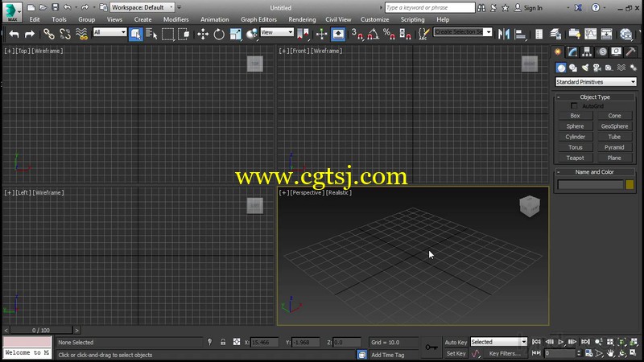Activate Bind to Space Warp tool
Screen dimensions: 644x362
coord(81,34)
